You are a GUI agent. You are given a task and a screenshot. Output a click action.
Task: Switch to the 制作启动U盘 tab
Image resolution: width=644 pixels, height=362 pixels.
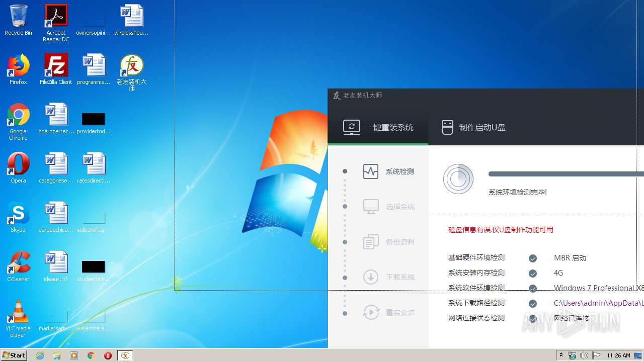473,127
